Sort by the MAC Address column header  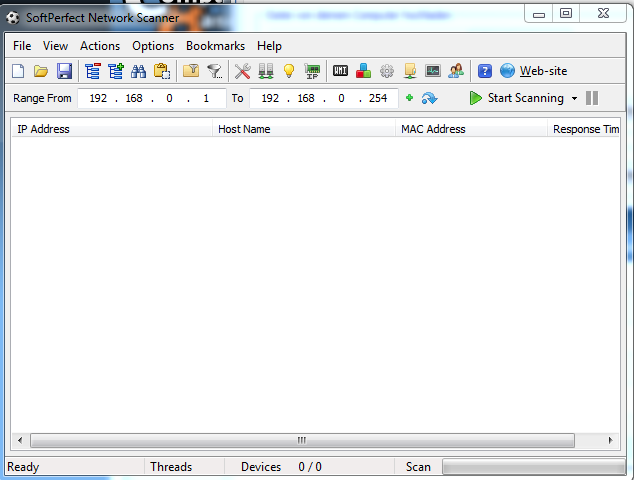pos(471,129)
